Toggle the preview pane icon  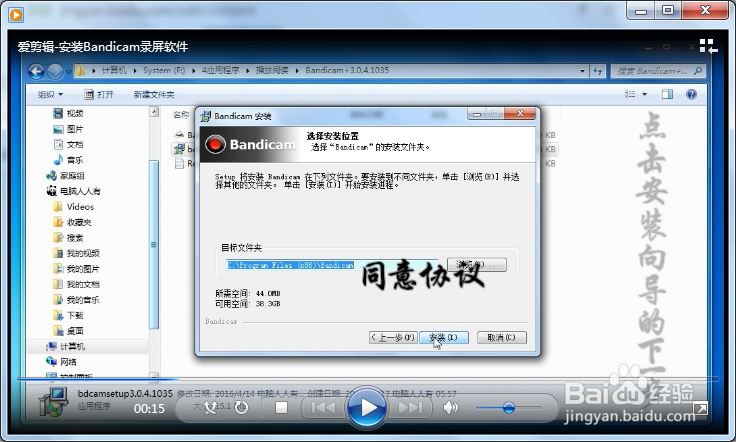pyautogui.click(x=667, y=94)
